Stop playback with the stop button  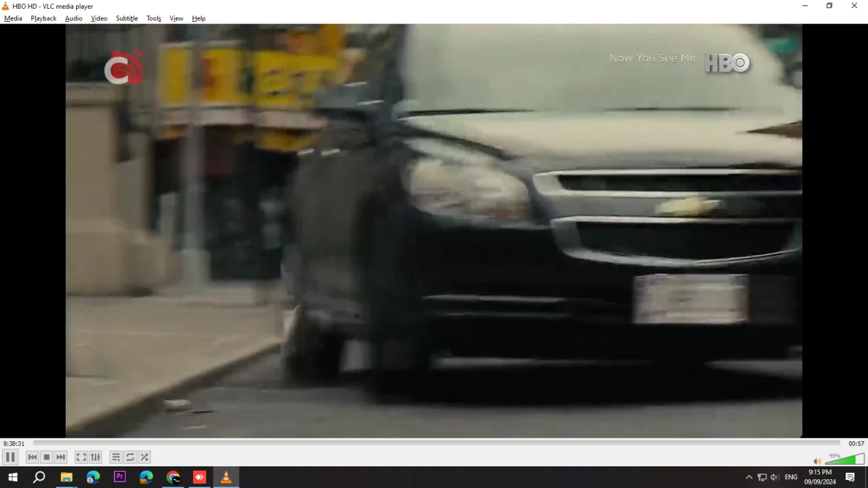pos(47,457)
